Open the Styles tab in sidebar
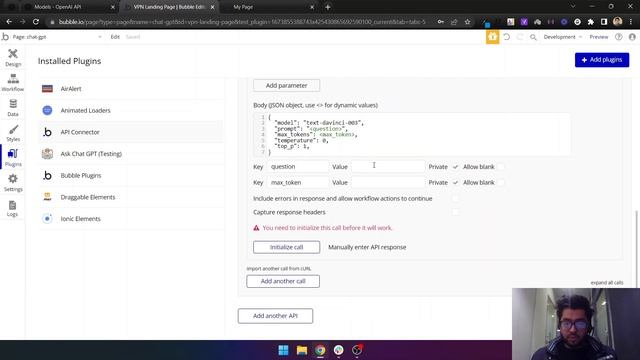The image size is (640, 360). pyautogui.click(x=13, y=133)
